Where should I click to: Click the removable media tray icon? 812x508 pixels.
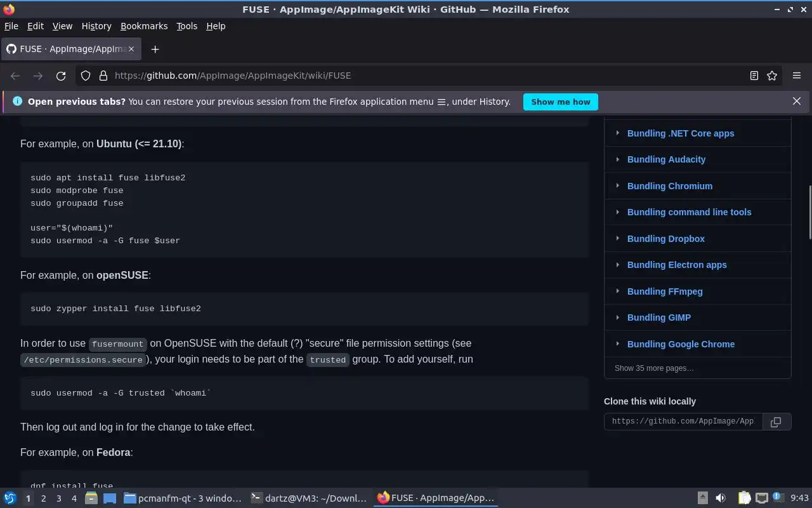pyautogui.click(x=703, y=498)
